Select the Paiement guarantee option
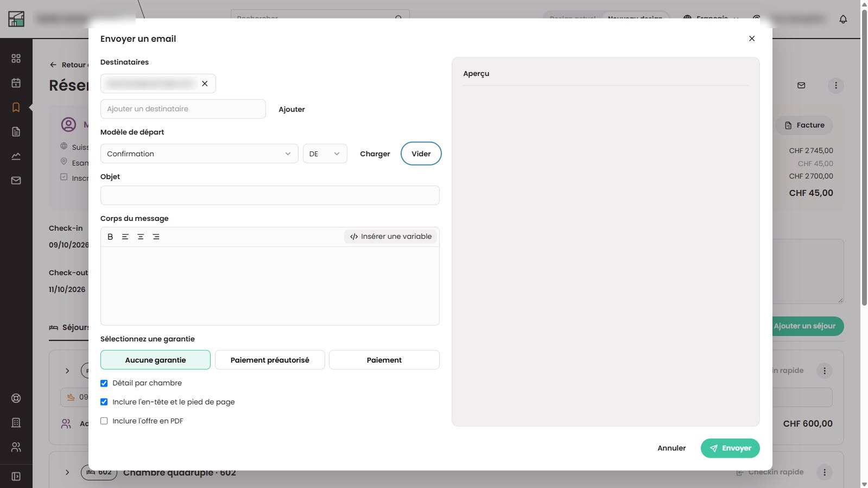This screenshot has height=488, width=868. [x=384, y=360]
